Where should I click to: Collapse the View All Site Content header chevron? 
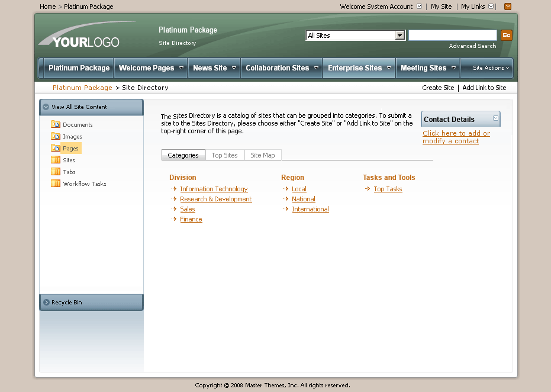46,107
